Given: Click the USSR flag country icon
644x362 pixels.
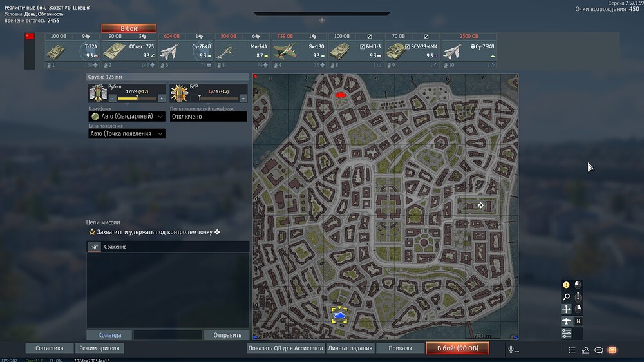Looking at the screenshot, I should pyautogui.click(x=30, y=37).
